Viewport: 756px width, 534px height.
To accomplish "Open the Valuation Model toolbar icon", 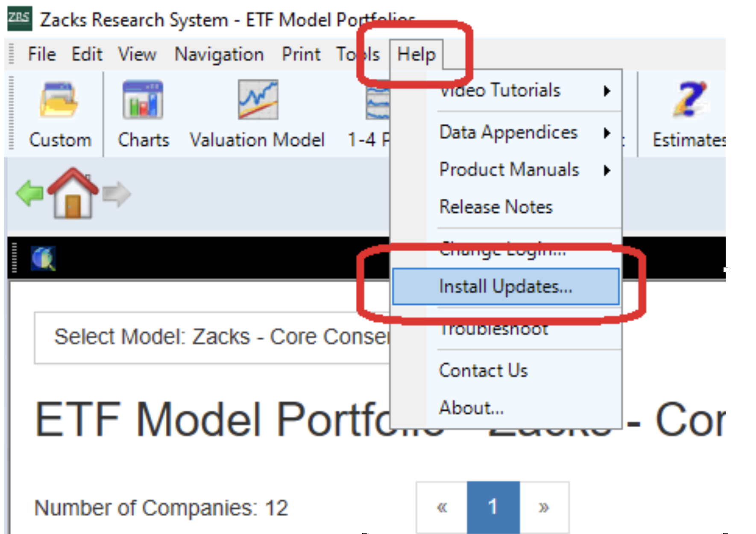I will pos(258,100).
